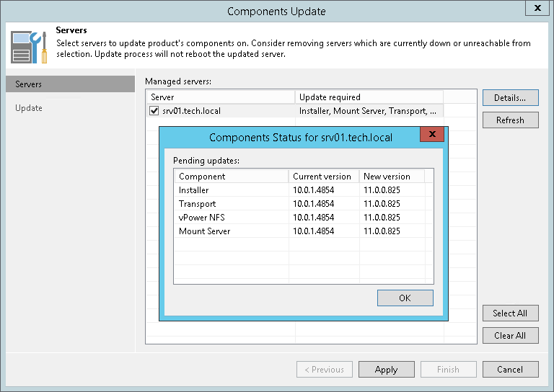Open the Details button
This screenshot has height=392, width=554.
510,97
